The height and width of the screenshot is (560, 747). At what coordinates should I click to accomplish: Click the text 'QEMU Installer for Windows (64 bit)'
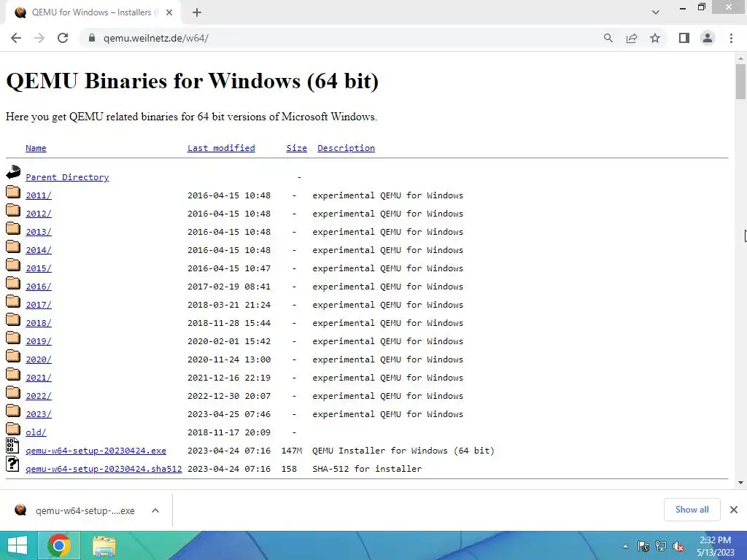(403, 451)
